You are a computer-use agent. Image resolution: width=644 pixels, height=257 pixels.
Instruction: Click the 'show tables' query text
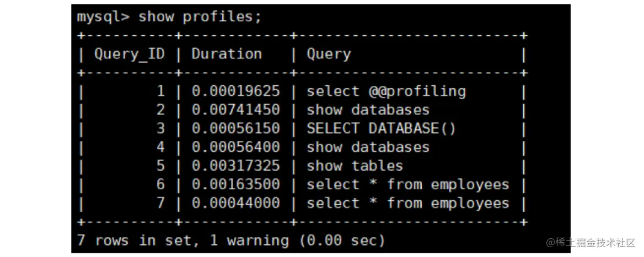pos(355,166)
